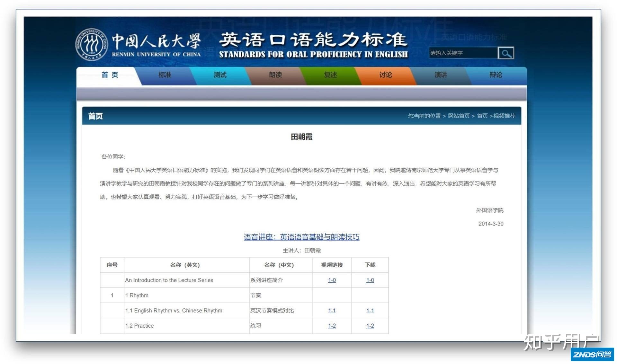
Task: Open the 首页 navigation tab
Action: coord(110,75)
